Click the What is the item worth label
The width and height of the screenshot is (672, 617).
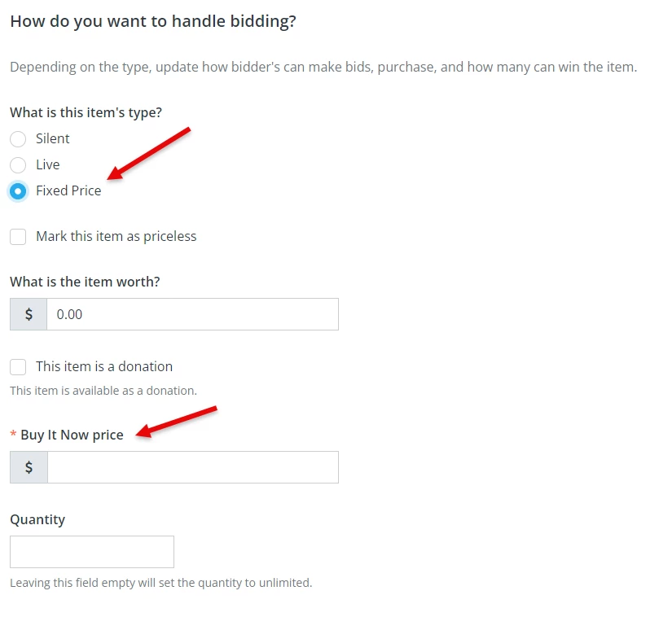[85, 281]
